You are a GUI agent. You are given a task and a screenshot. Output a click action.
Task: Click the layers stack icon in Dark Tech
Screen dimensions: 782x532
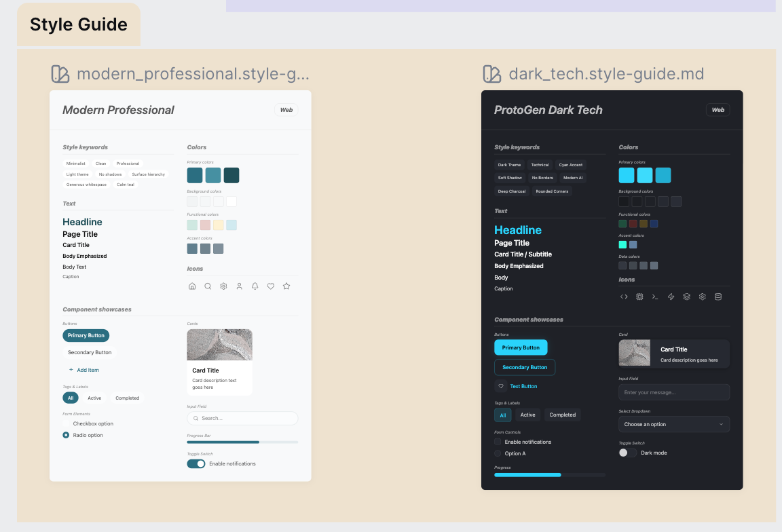(687, 297)
